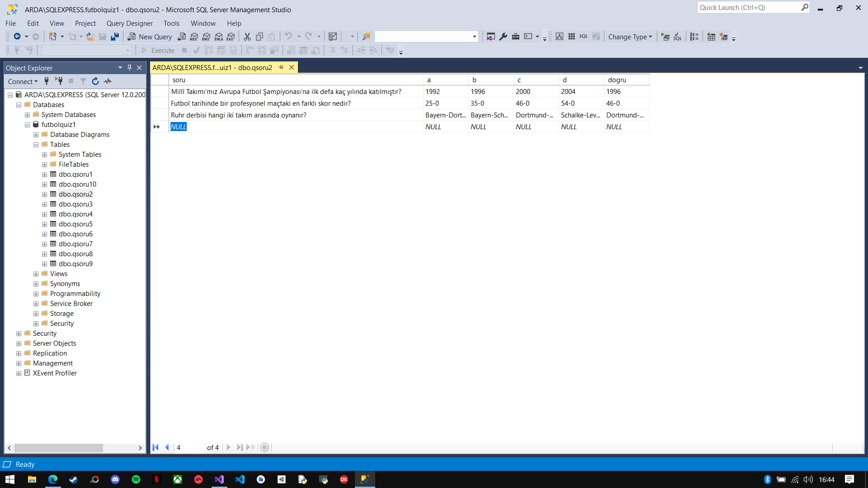Toggle Show Criteria Pane grid icon

(571, 37)
